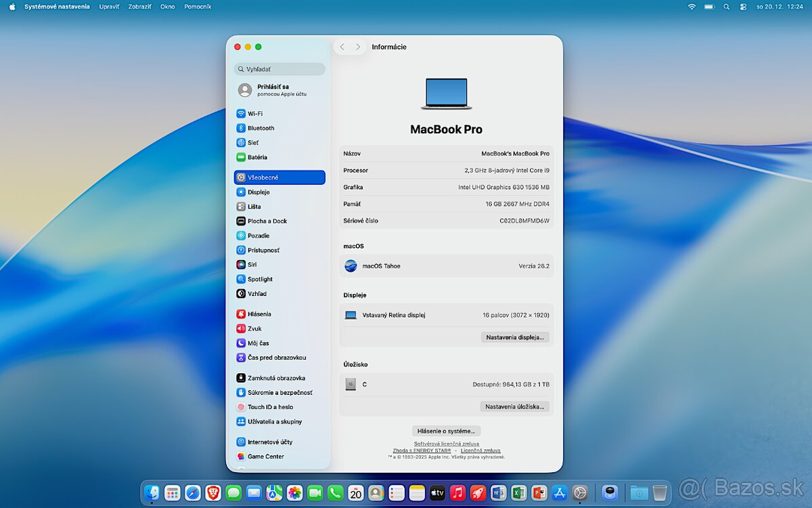
Task: Open Game Center settings
Action: pyautogui.click(x=266, y=456)
